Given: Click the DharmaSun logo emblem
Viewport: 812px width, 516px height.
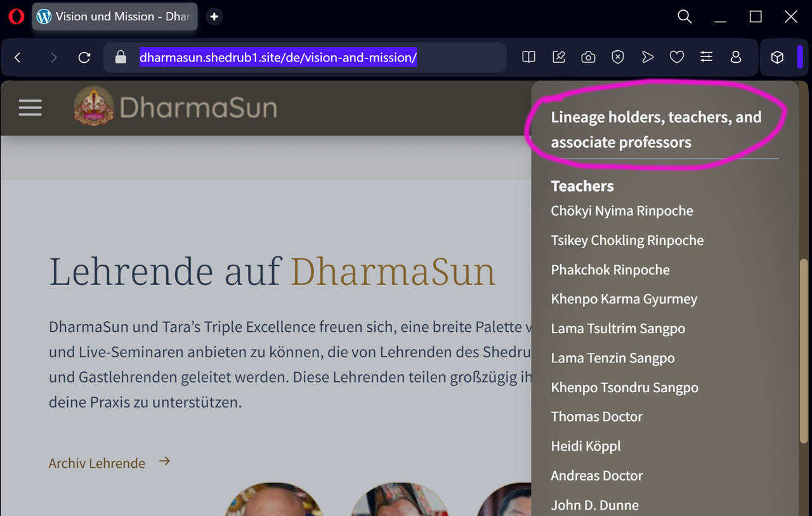Looking at the screenshot, I should click(94, 106).
